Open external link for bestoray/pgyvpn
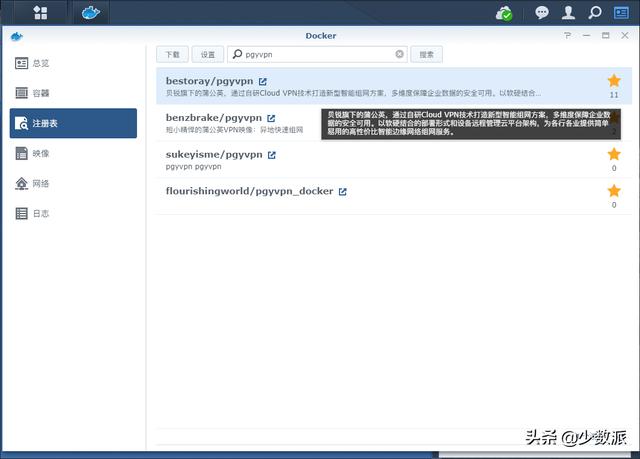Viewport: 640px width, 459px height. pyautogui.click(x=262, y=82)
